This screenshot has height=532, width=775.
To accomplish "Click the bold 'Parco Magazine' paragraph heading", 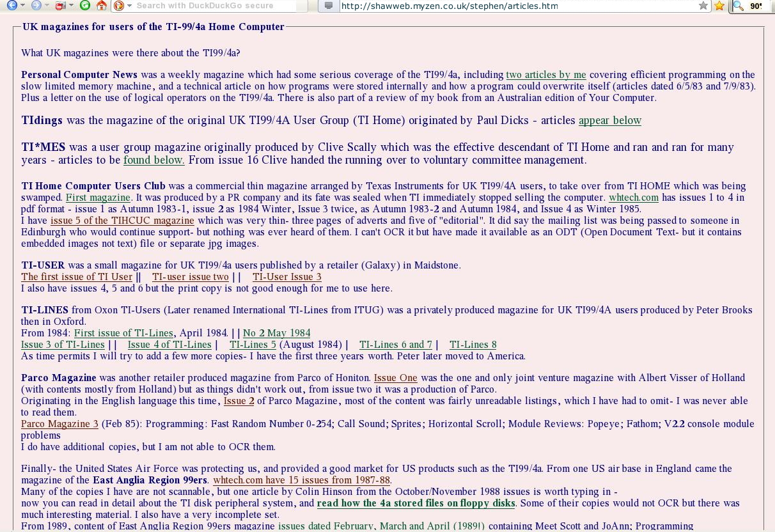I will 59,378.
